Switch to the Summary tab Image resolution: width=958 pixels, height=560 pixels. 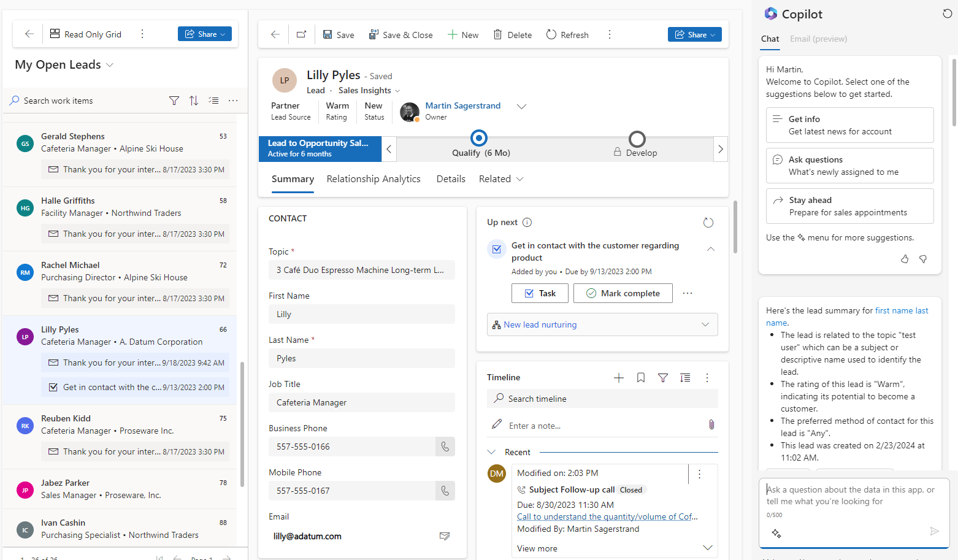(x=293, y=179)
